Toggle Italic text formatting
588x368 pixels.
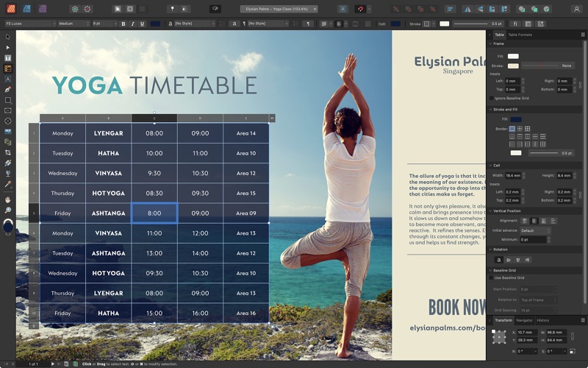pos(132,24)
